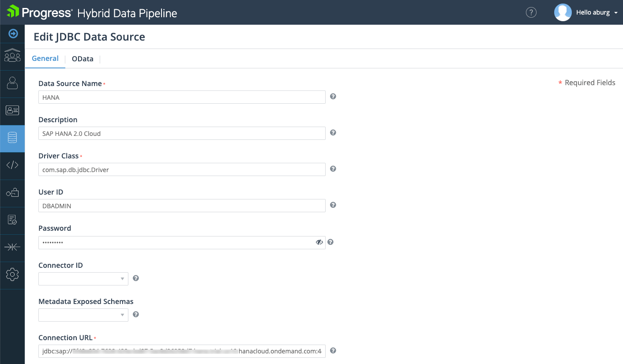
Task: Open the data sources database icon
Action: [x=12, y=138]
